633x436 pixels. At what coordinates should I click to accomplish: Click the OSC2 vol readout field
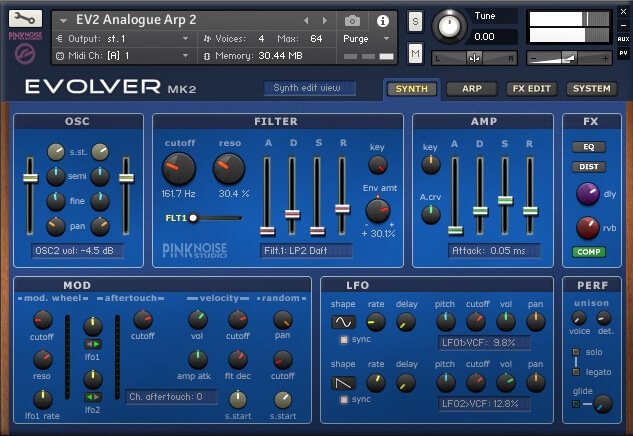[78, 251]
